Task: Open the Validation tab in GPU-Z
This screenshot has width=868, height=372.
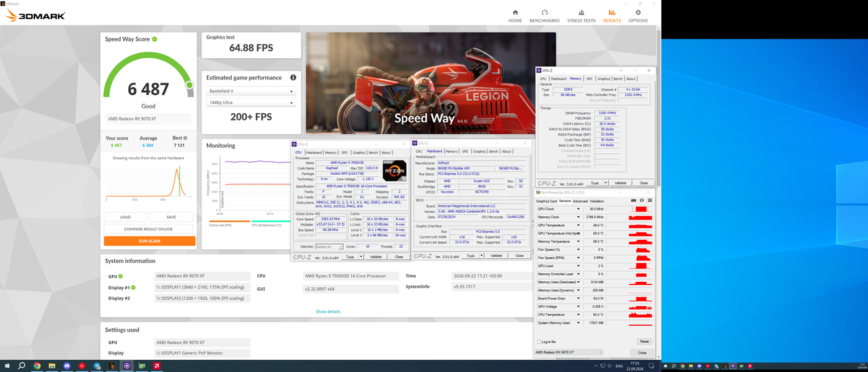Action: pos(597,201)
